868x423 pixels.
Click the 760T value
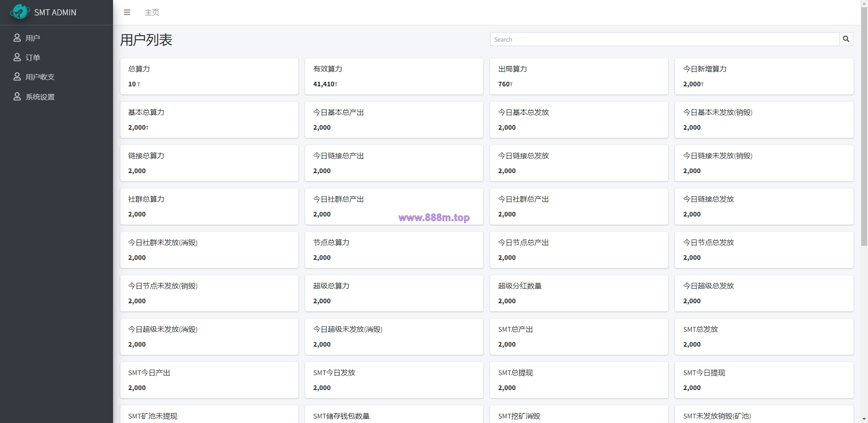click(505, 84)
